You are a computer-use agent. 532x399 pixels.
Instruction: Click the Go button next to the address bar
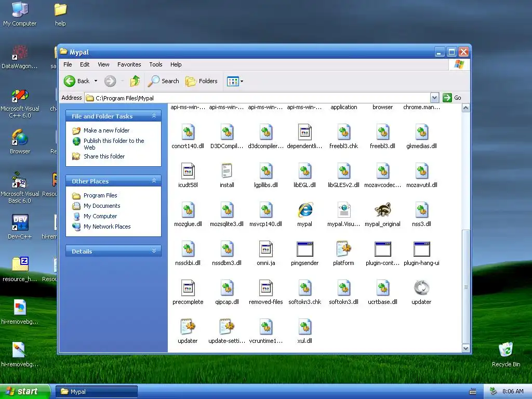[x=453, y=98]
